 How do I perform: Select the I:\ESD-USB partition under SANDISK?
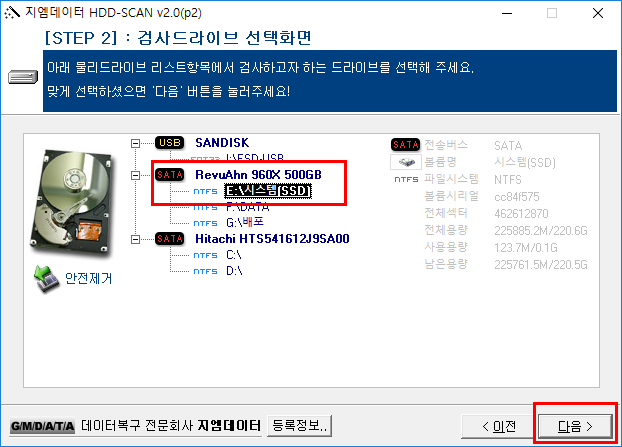point(255,158)
